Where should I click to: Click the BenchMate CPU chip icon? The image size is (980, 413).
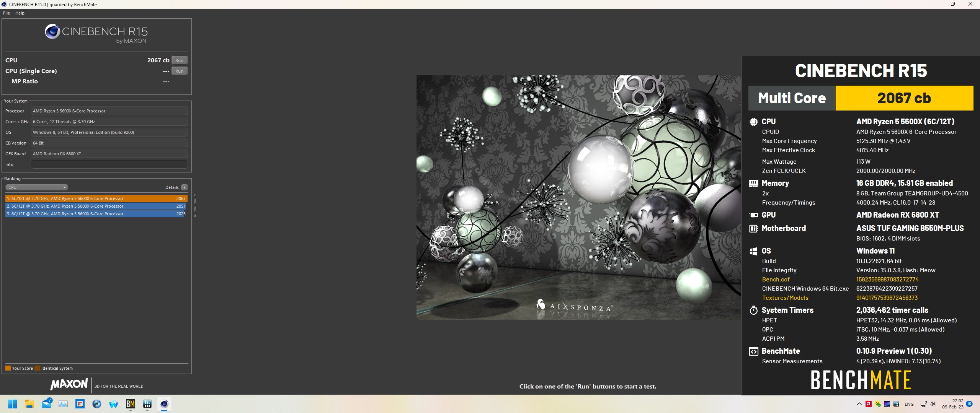tap(753, 122)
